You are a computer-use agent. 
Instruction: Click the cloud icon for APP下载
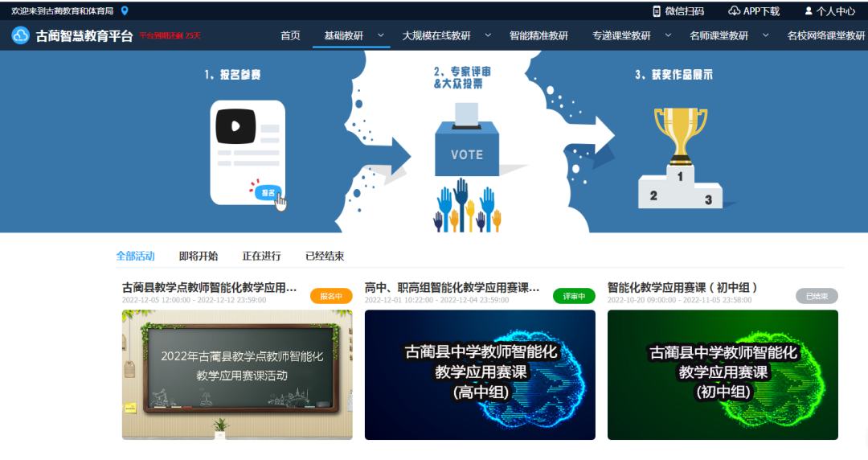coord(734,11)
